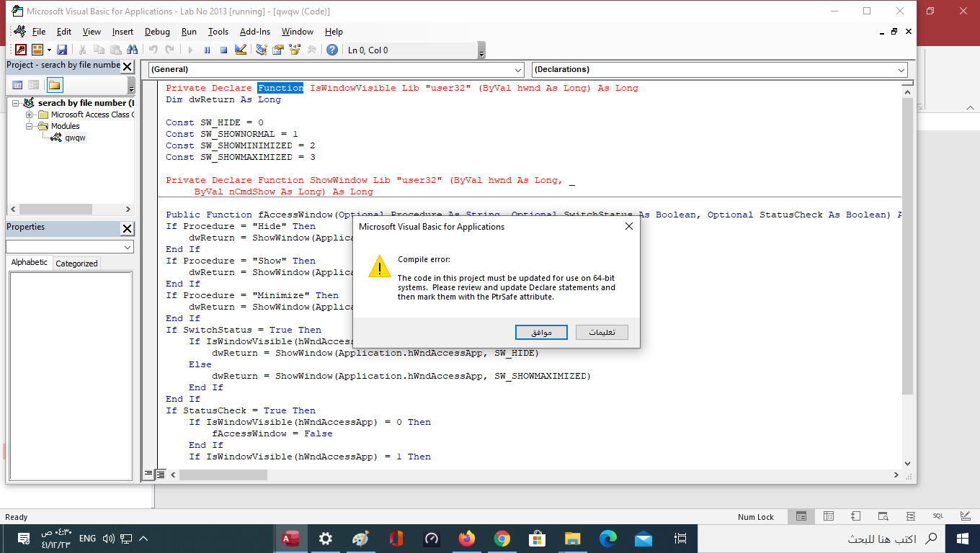Click Project panel horizontal scrollbar thumb
This screenshot has height=553, width=980.
tap(56, 209)
